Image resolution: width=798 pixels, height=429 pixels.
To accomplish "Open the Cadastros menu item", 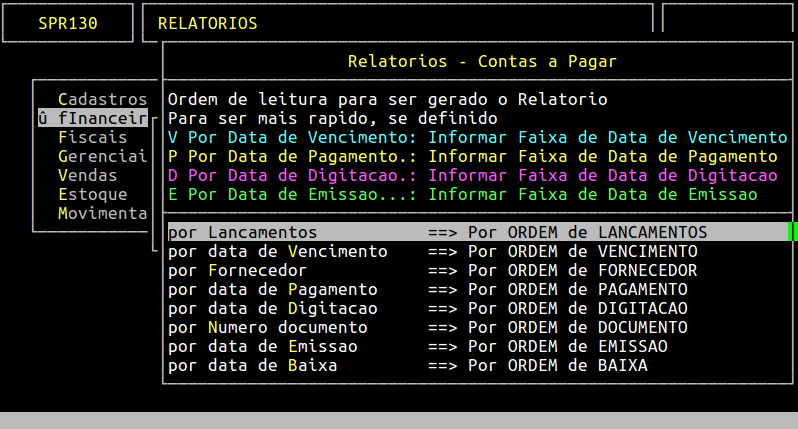I will (x=102, y=99).
